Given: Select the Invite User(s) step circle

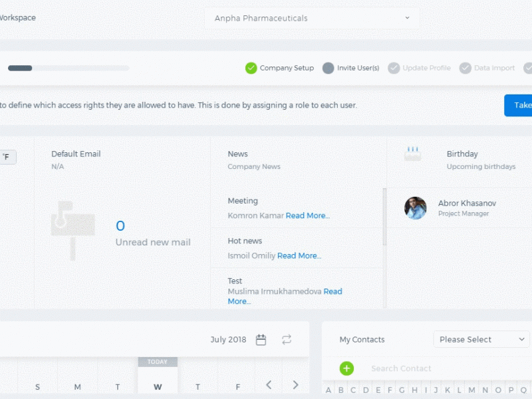Looking at the screenshot, I should (328, 68).
